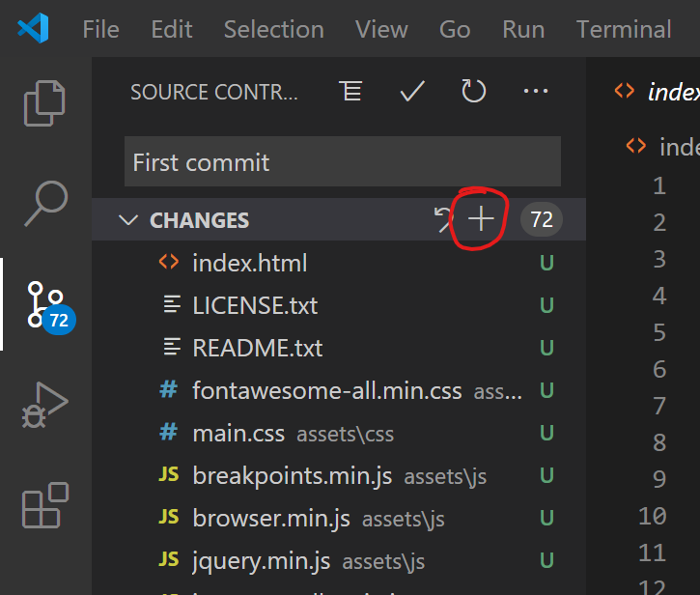Screen dimensions: 700x595
Task: Open the Terminal menu
Action: [x=624, y=29]
